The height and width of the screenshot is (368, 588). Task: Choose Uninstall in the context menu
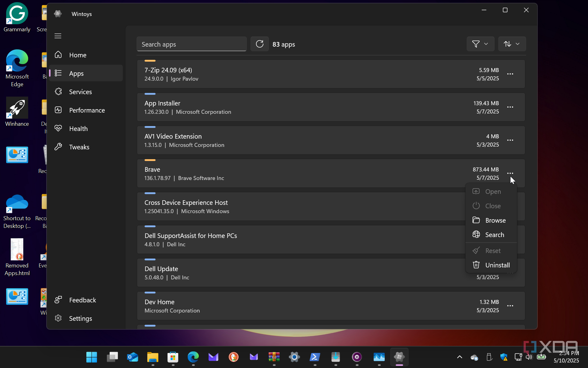click(491, 265)
